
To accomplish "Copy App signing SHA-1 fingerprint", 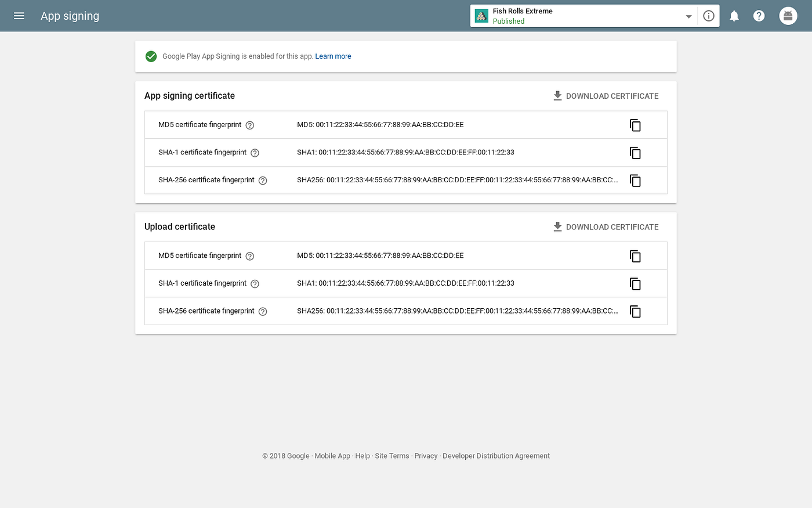I will (636, 153).
